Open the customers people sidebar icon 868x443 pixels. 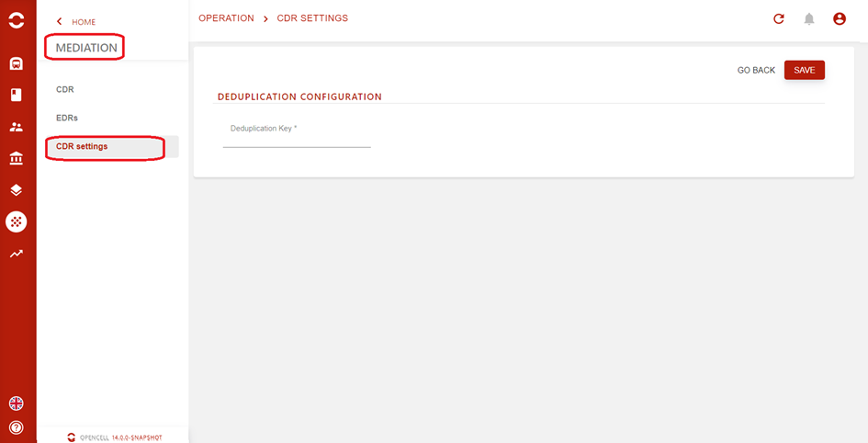click(16, 128)
